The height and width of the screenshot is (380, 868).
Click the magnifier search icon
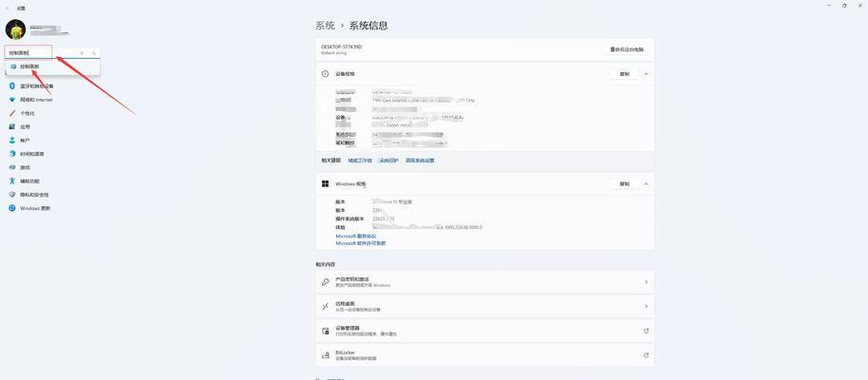point(94,53)
